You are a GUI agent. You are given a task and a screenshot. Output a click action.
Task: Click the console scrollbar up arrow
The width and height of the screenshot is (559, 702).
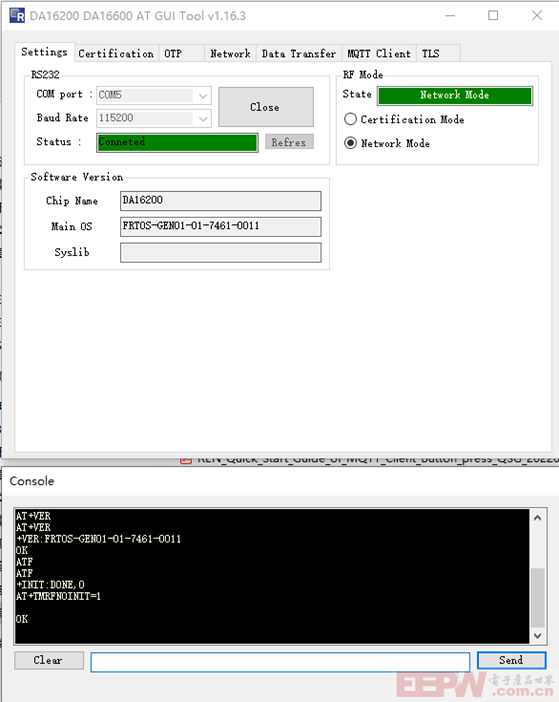[x=538, y=518]
